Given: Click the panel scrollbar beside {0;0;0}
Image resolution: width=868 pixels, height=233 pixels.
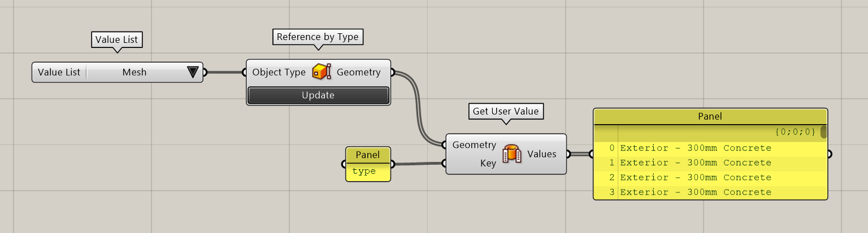Looking at the screenshot, I should pyautogui.click(x=823, y=132).
